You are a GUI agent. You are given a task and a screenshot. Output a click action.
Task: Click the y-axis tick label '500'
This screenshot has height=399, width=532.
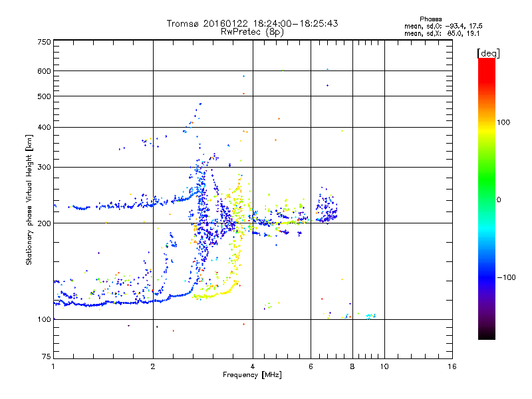tap(44, 96)
